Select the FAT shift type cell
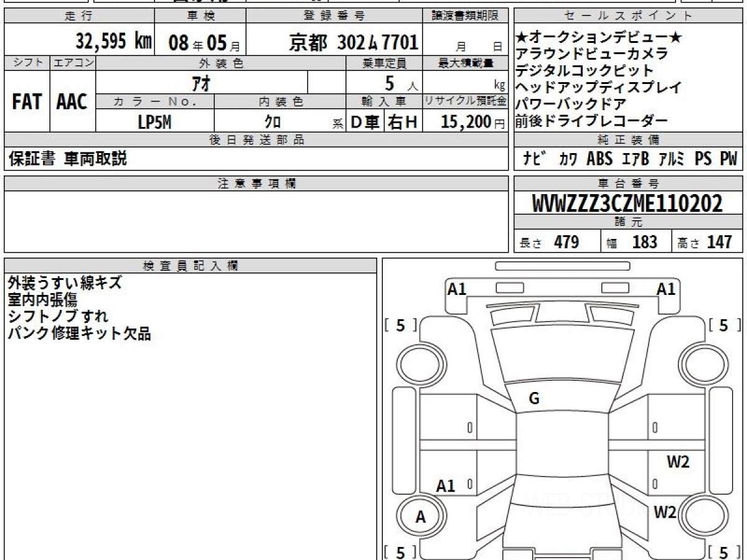The height and width of the screenshot is (560, 747). tap(27, 101)
